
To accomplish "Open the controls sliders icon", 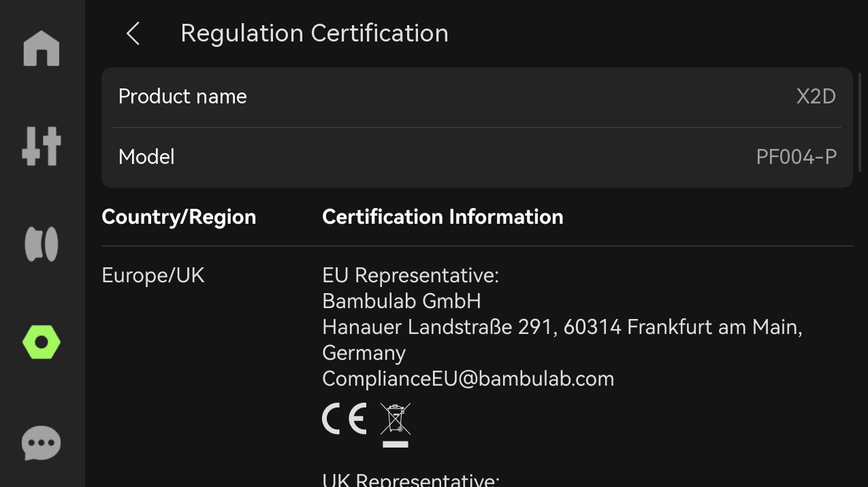I will pos(42,146).
